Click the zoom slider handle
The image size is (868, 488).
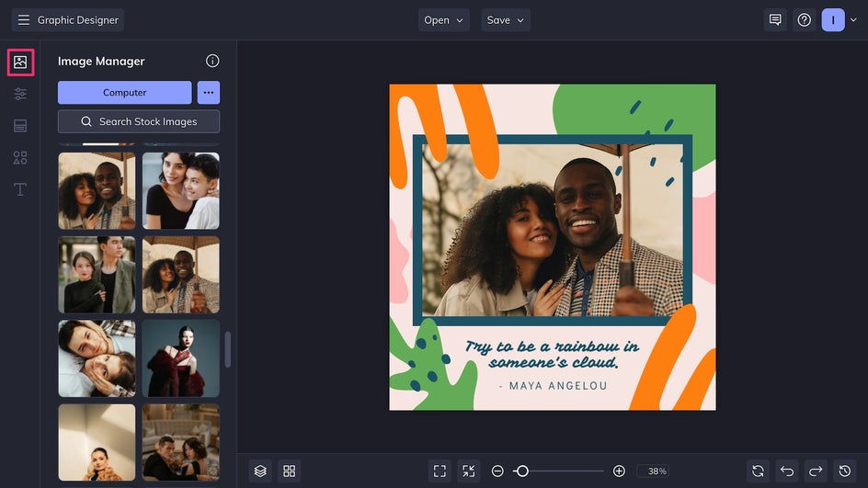pos(521,471)
